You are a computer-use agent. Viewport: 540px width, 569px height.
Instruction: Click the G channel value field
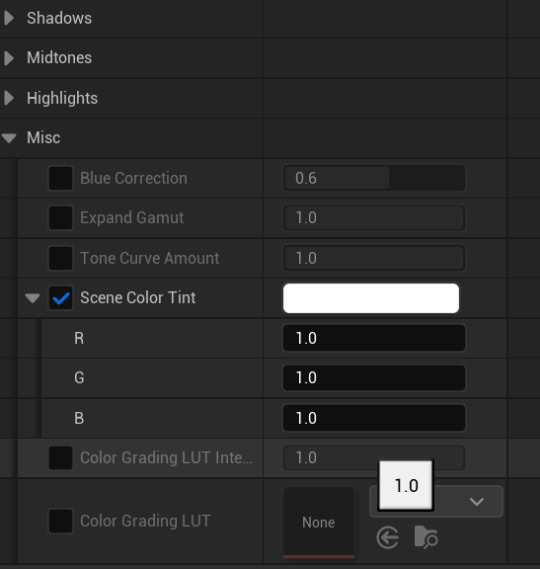[x=374, y=378]
